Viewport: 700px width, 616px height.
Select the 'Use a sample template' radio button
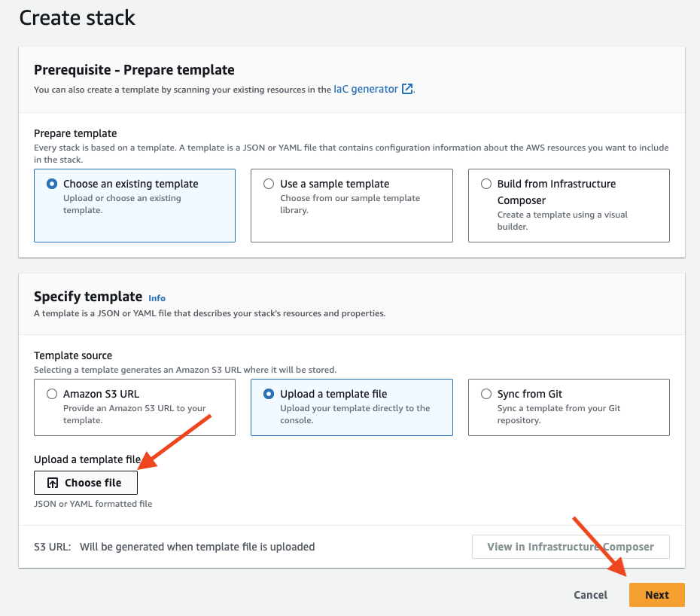click(x=269, y=184)
